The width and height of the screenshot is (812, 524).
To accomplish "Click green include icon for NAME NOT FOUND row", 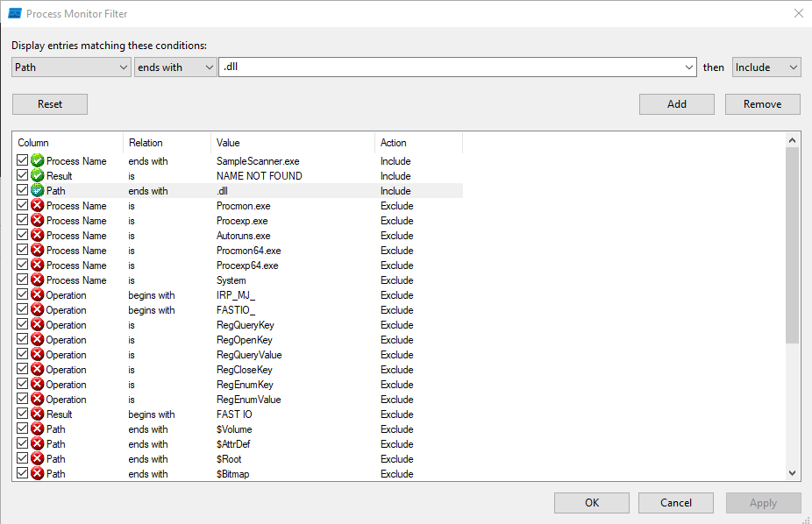I will 38,176.
